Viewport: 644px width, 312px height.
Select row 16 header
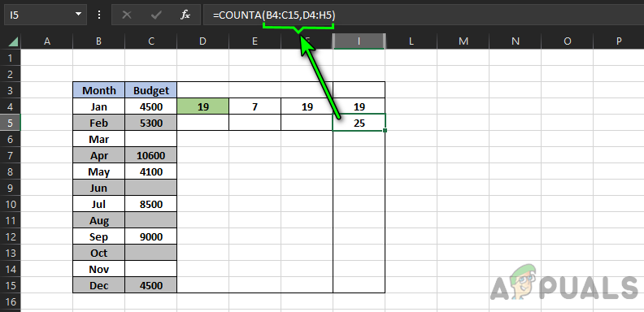coord(11,301)
